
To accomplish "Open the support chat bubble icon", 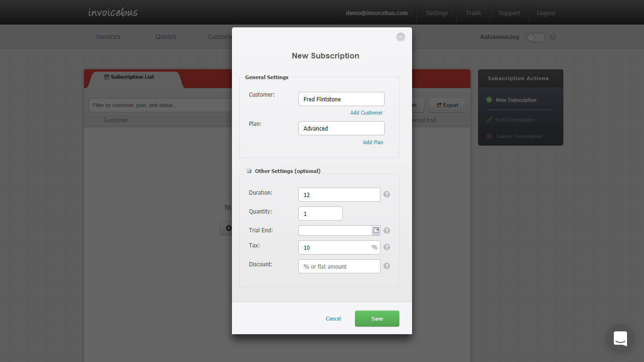I will [x=620, y=338].
